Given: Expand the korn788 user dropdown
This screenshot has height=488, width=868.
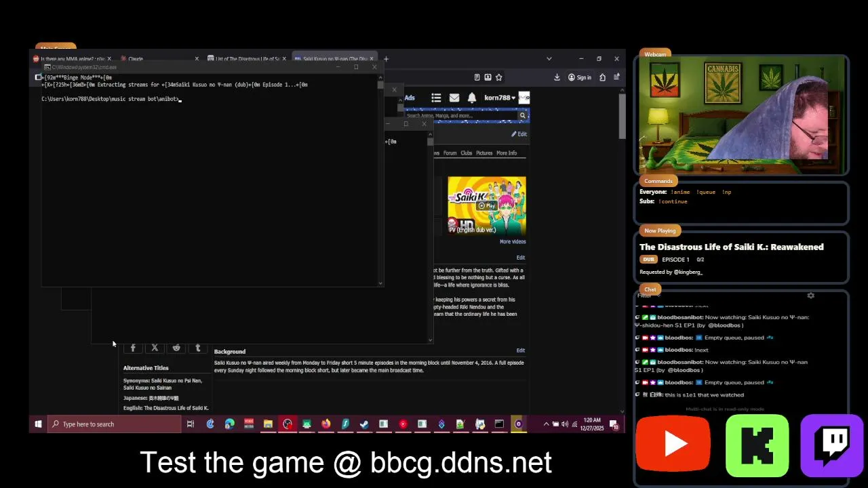Looking at the screenshot, I should 500,98.
